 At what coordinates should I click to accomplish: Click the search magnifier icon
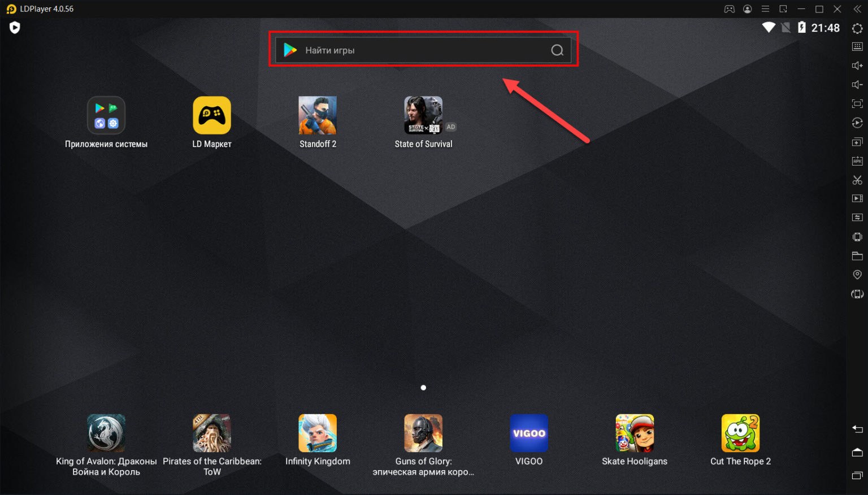click(x=557, y=50)
